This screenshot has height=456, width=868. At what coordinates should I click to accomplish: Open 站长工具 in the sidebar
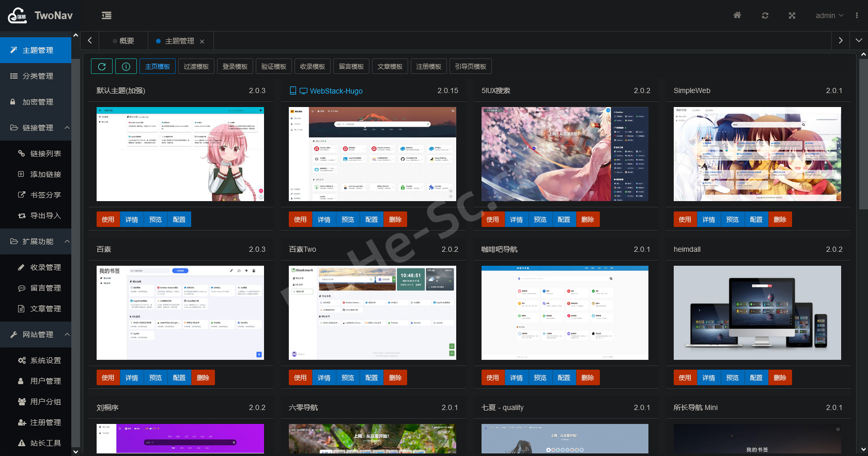[x=36, y=443]
